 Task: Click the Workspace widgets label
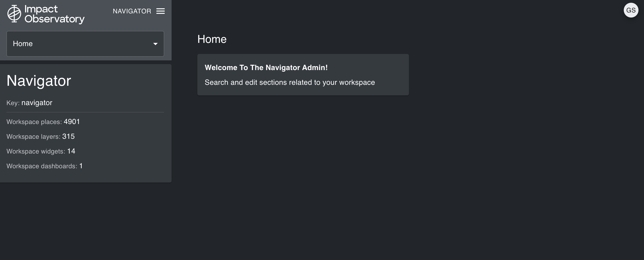[x=36, y=151]
